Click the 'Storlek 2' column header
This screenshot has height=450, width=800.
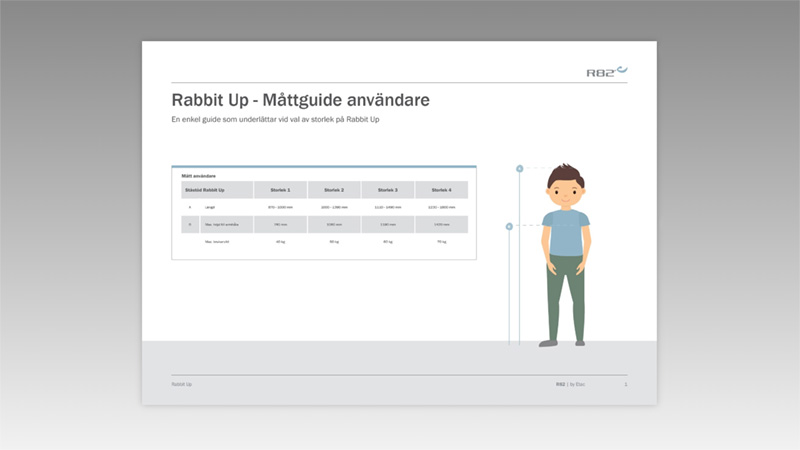334,190
